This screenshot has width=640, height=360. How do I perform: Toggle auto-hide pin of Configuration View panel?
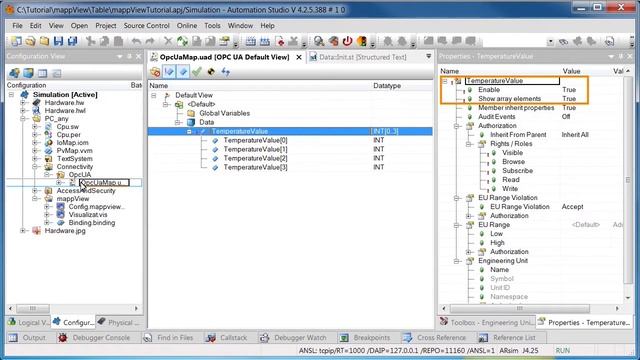pyautogui.click(x=129, y=56)
